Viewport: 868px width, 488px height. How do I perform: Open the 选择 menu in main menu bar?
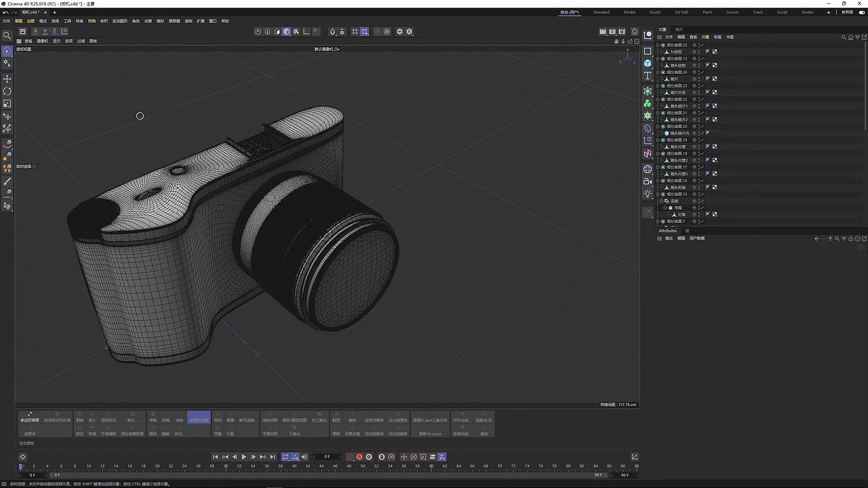[55, 21]
